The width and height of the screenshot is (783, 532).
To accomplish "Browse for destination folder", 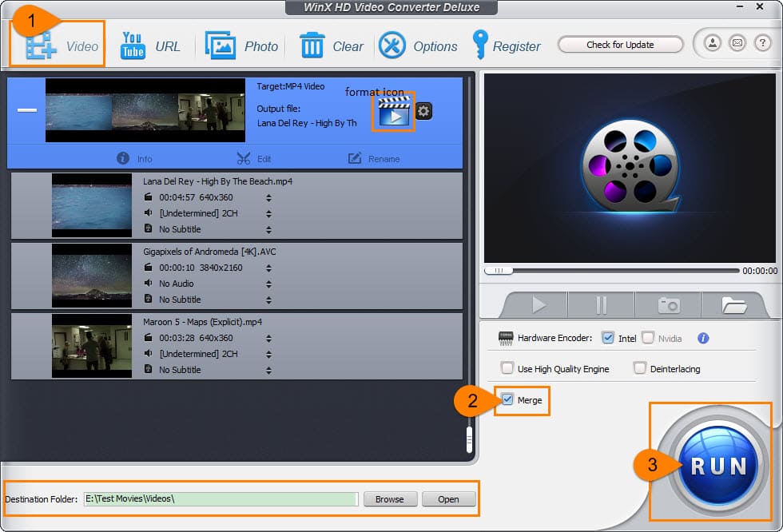I will click(x=390, y=499).
